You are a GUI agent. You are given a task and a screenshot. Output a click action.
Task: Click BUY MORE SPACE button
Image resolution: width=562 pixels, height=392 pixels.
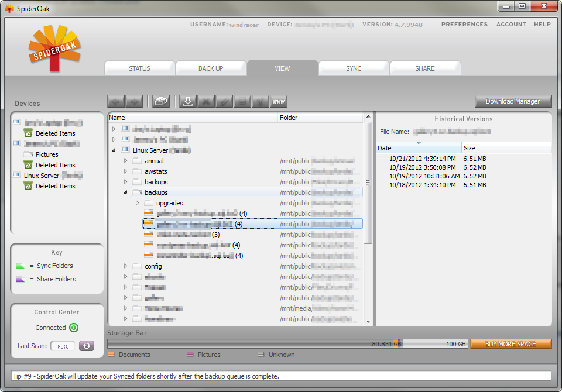point(510,344)
